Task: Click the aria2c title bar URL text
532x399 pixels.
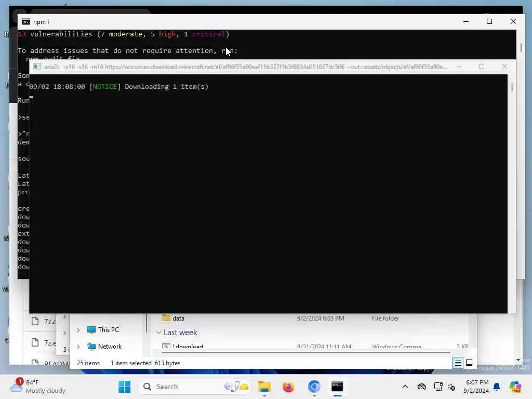Action: (x=246, y=66)
